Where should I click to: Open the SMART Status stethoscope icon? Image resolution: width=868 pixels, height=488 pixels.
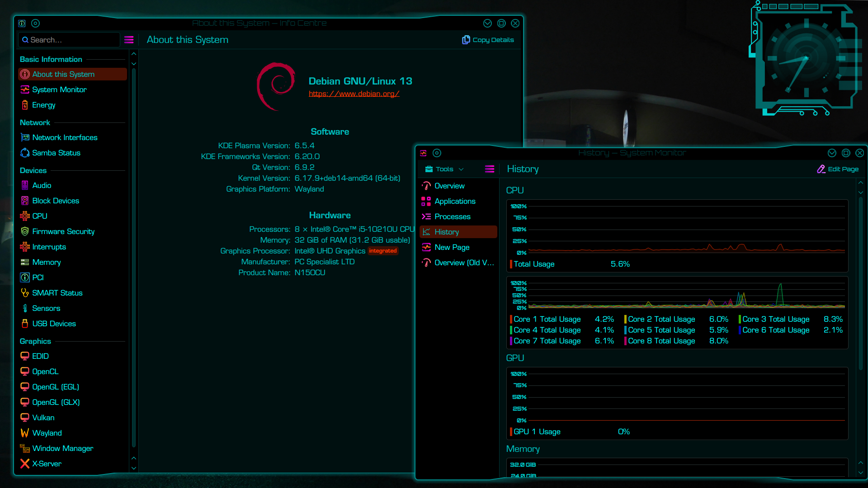click(x=25, y=293)
